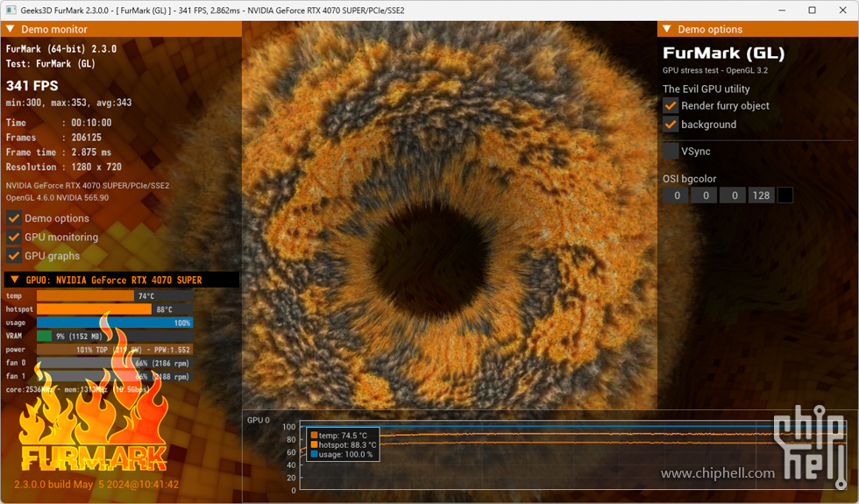
Task: Click the power 101% TDP bar
Action: click(x=115, y=350)
